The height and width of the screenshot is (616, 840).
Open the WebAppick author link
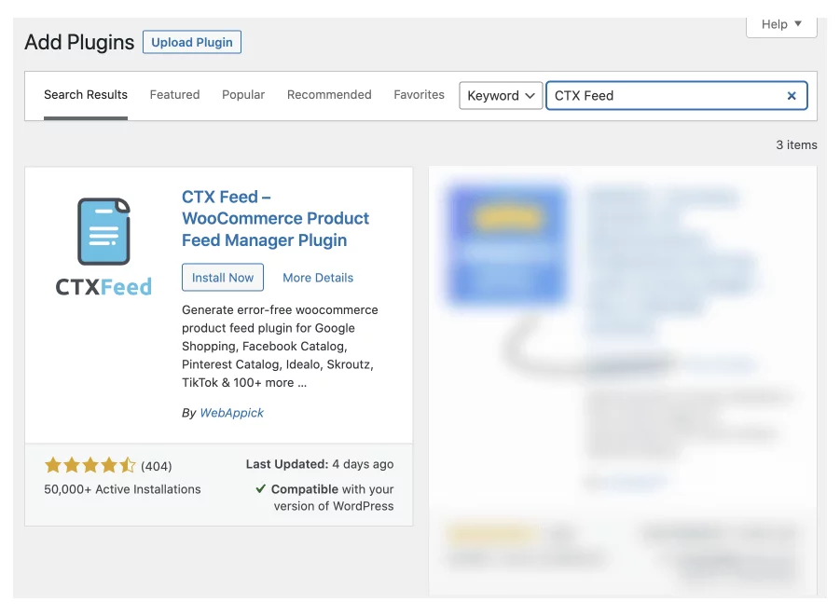click(x=231, y=413)
